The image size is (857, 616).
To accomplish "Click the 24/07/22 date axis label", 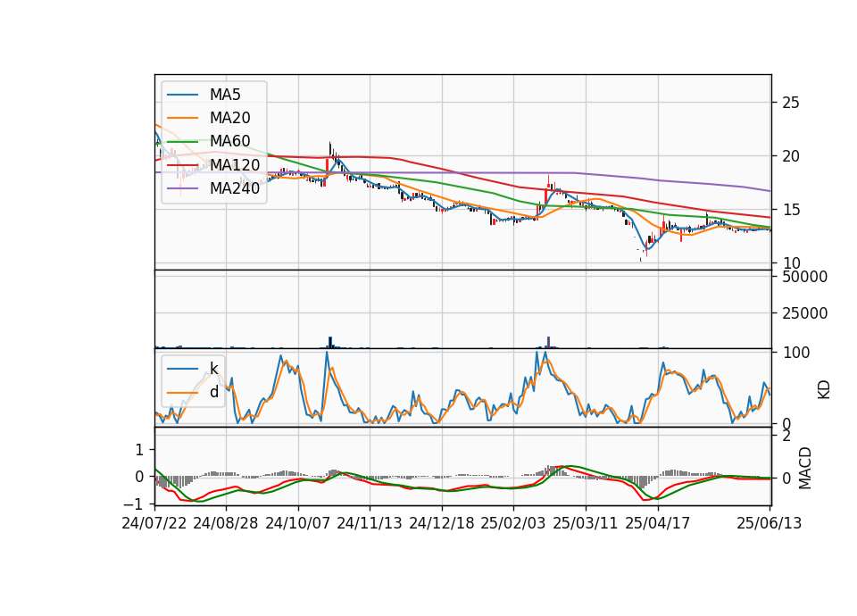I will coord(154,523).
